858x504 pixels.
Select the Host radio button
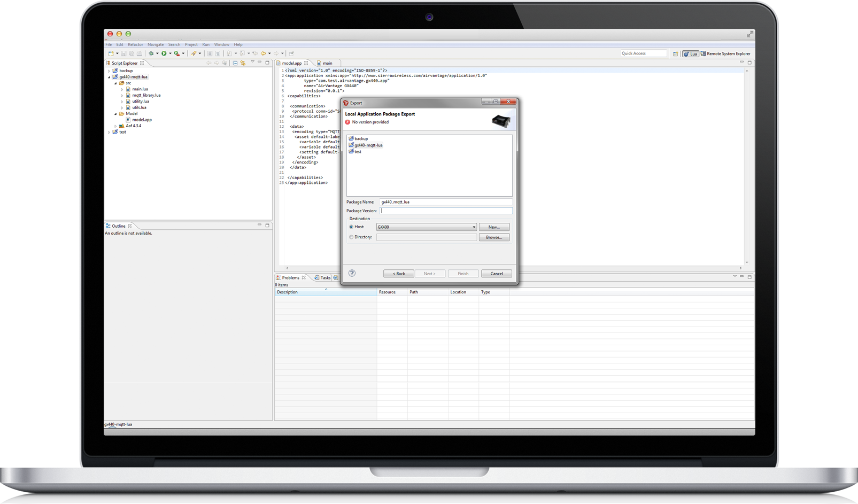tap(351, 227)
